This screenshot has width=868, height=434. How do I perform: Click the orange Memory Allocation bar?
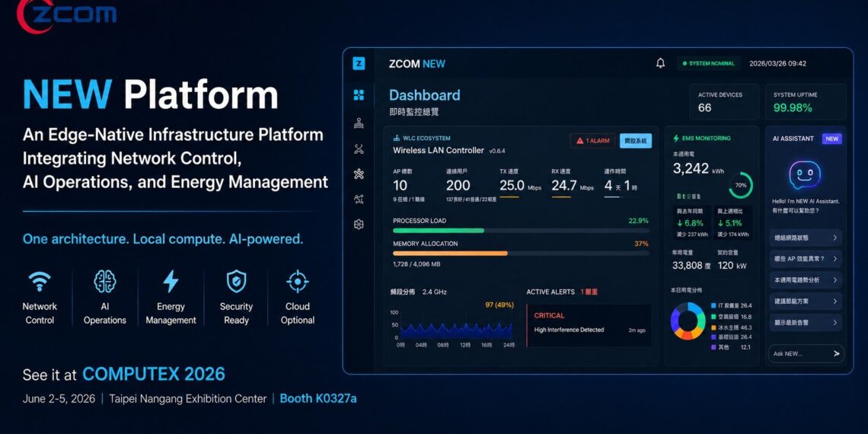coord(450,254)
